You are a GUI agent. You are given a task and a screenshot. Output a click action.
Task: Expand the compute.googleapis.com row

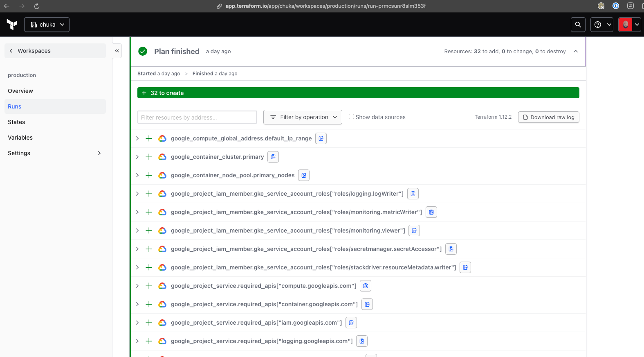[x=137, y=286]
